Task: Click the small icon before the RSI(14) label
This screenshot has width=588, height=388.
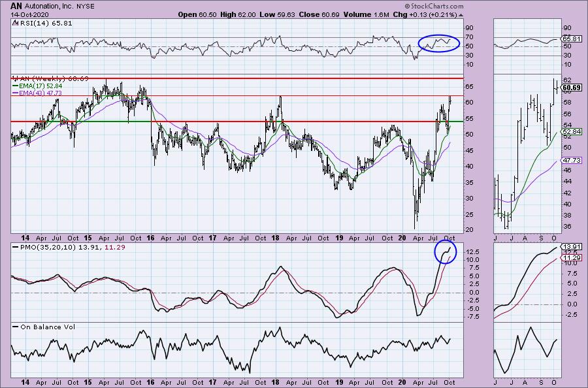Action: tap(15, 23)
